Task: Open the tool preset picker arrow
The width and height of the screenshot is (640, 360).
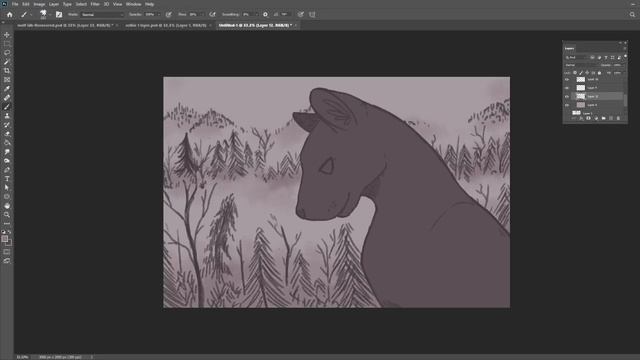Action: [x=31, y=15]
